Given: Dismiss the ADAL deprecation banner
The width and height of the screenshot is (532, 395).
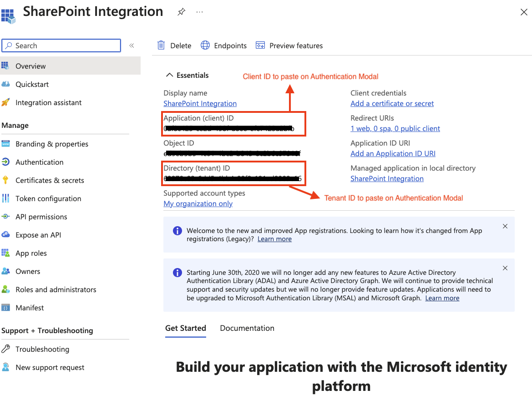Looking at the screenshot, I should click(x=505, y=268).
